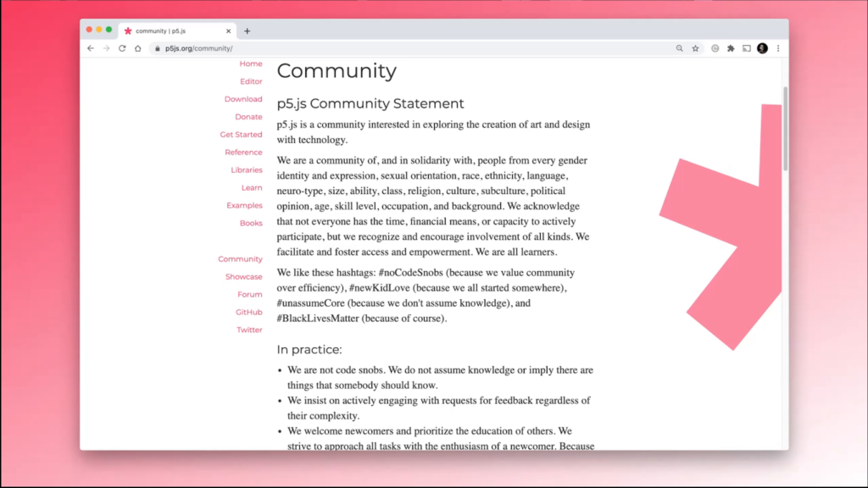Open the GitHub link

(249, 312)
